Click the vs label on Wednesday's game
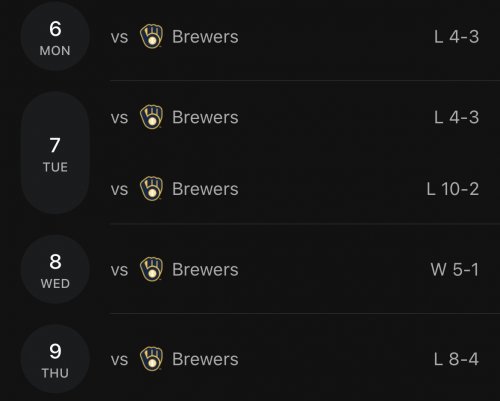500x401 pixels. point(119,270)
